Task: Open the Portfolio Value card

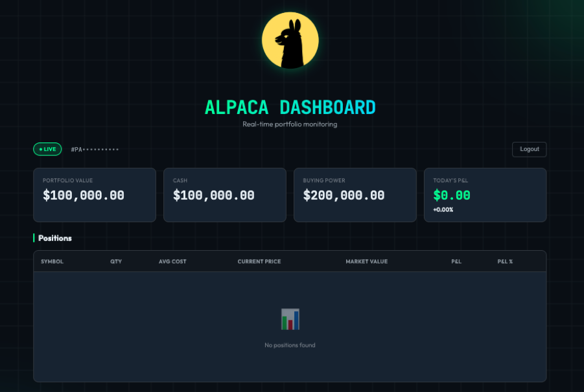Action: pos(95,194)
